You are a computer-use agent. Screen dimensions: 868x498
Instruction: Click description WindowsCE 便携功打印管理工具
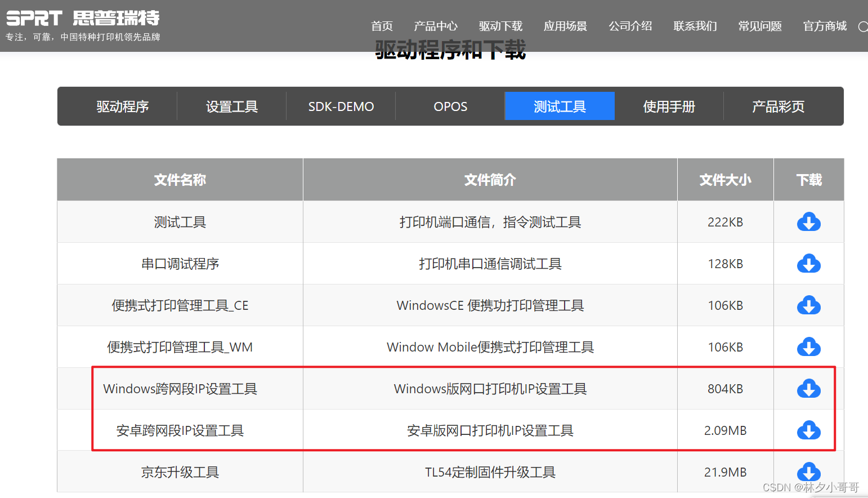(x=490, y=305)
